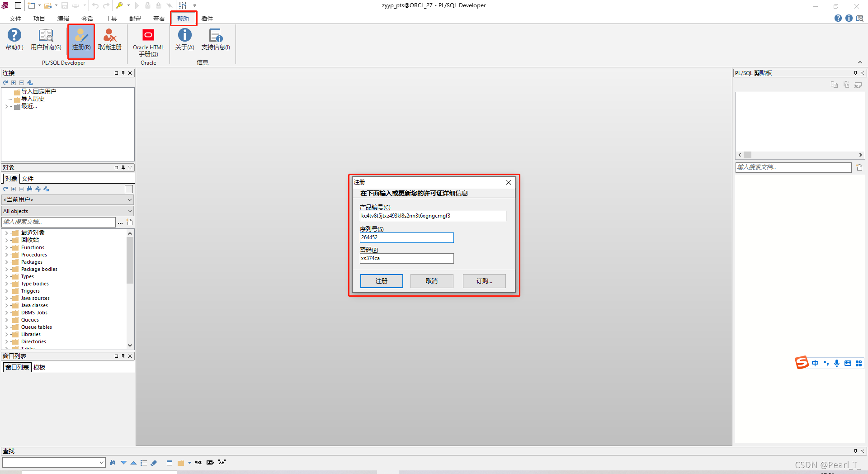Screen dimensions: 868x474
Task: Click the binoculars search icon in 查找 bar
Action: tap(113, 463)
